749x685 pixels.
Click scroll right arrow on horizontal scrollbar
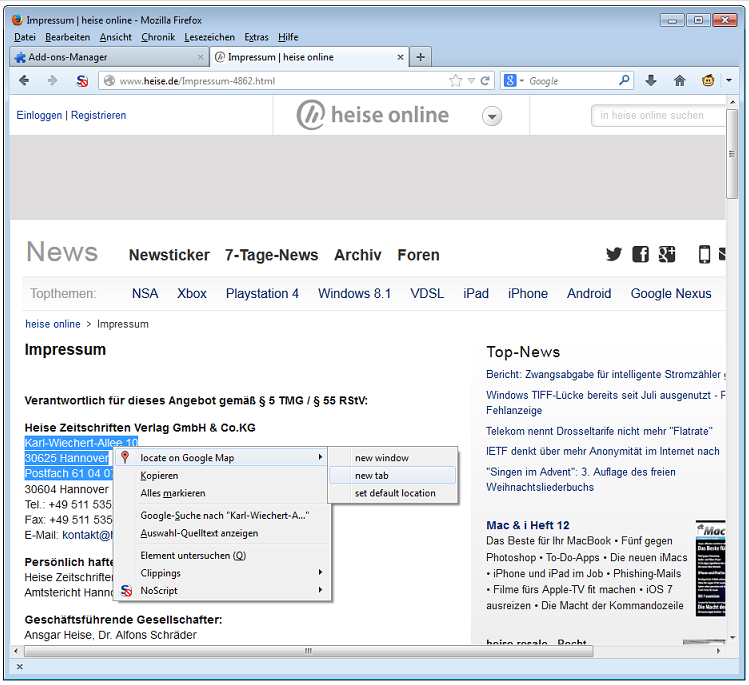pyautogui.click(x=718, y=651)
